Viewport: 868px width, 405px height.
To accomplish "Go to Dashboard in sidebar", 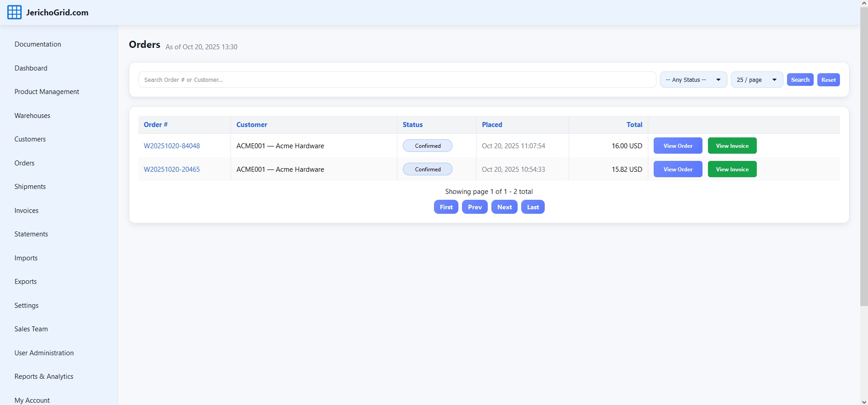I will [31, 68].
